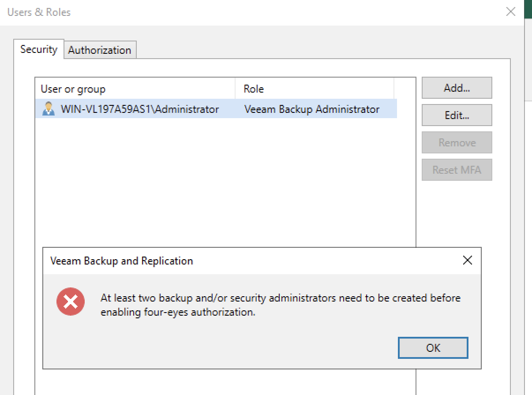This screenshot has height=395, width=532.
Task: Click the red error icon
Action: pos(71,302)
